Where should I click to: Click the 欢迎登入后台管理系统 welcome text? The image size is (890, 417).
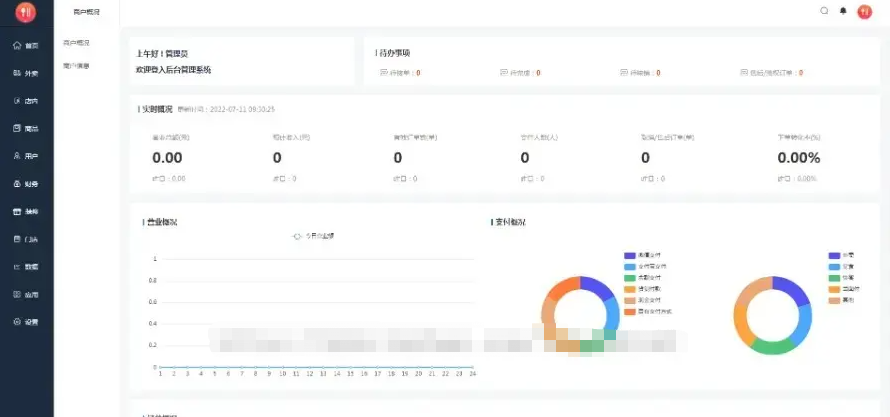tap(174, 70)
